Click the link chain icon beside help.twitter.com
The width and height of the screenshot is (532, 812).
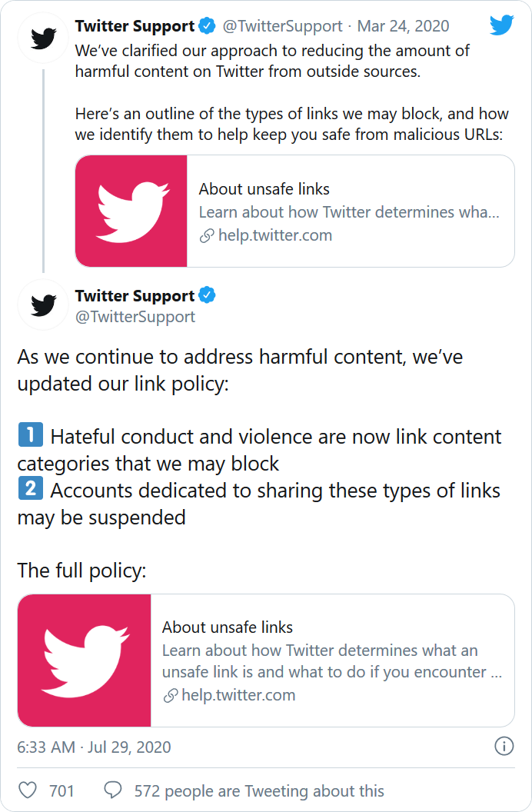click(x=206, y=235)
